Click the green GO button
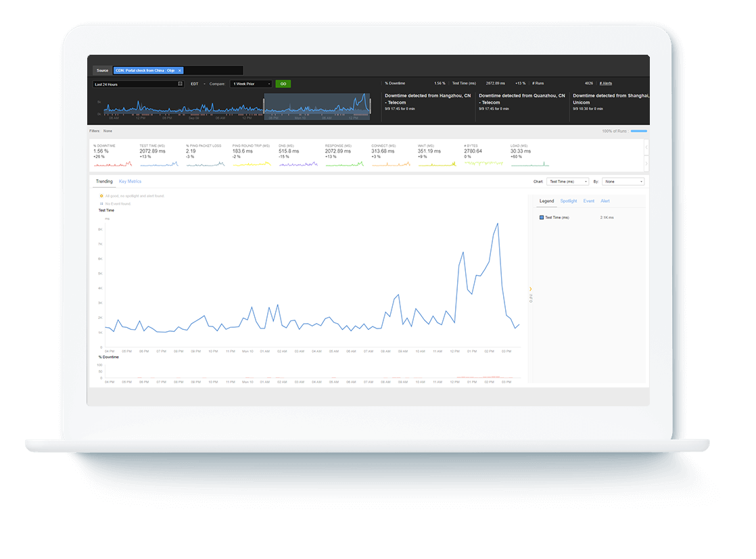This screenshot has height=559, width=756. coord(283,84)
